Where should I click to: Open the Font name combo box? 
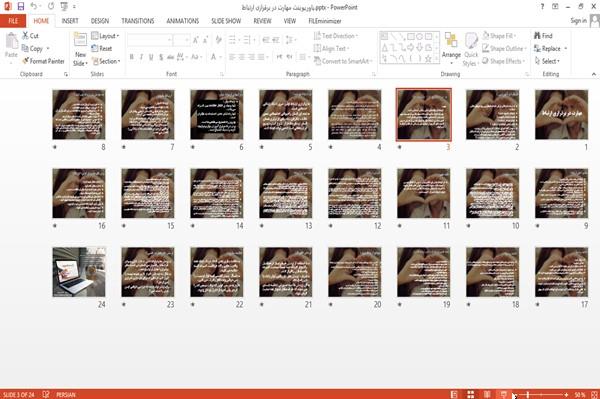tap(150, 40)
